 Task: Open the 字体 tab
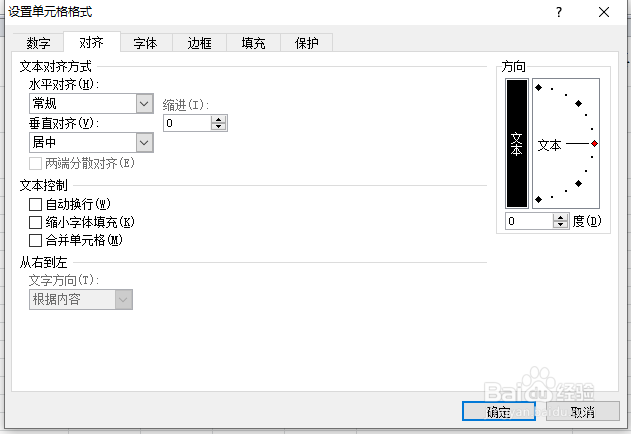(146, 43)
